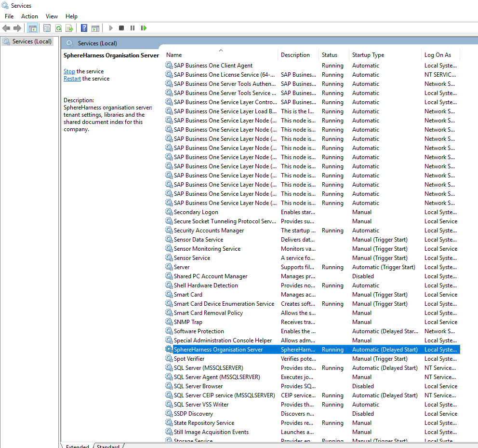This screenshot has height=448, width=478.
Task: Click the Stop the service link
Action: click(x=69, y=71)
